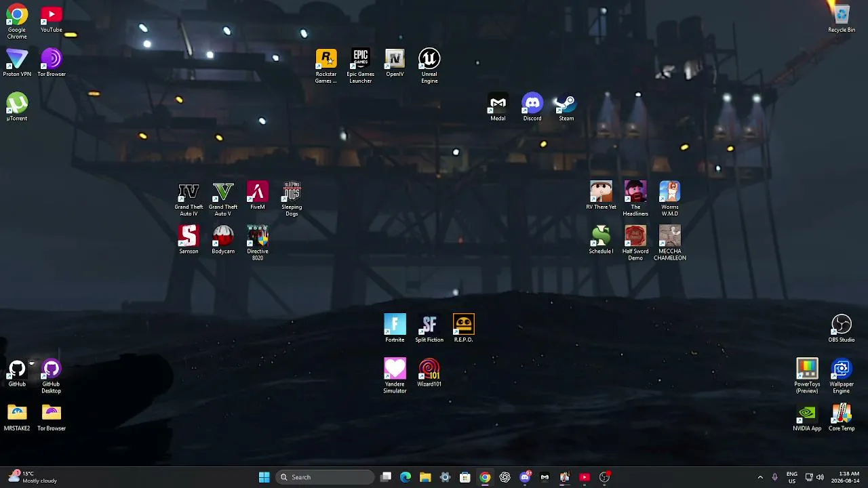This screenshot has width=868, height=488.
Task: Select the Grand Theft Auto V icon
Action: click(x=223, y=199)
